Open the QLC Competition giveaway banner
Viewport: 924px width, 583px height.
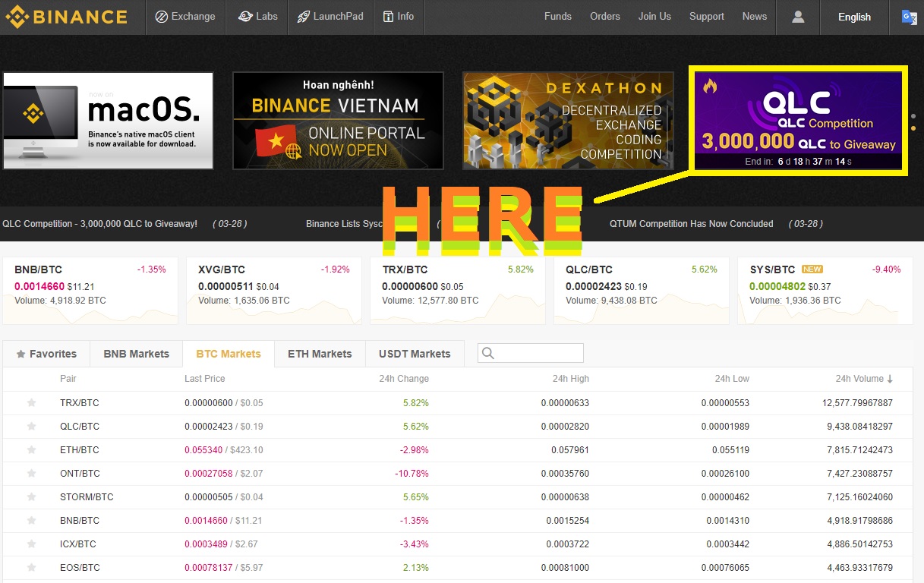798,121
